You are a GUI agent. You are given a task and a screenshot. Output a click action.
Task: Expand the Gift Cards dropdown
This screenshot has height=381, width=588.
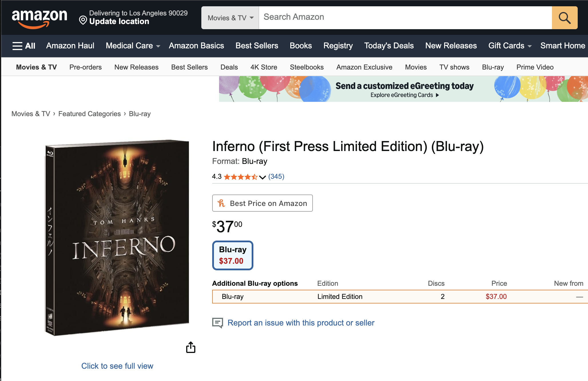coord(510,46)
